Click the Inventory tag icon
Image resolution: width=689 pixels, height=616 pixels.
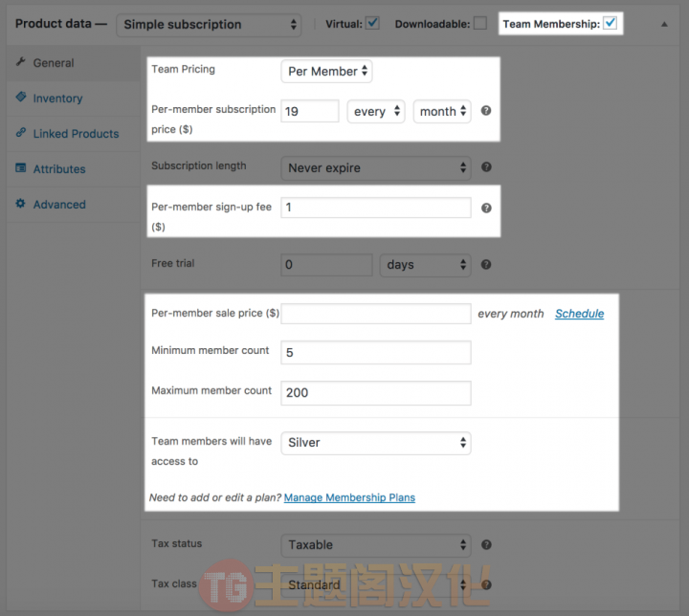(x=21, y=97)
